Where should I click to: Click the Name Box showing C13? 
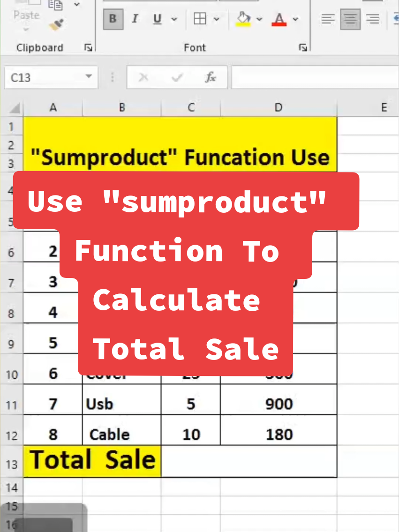44,78
